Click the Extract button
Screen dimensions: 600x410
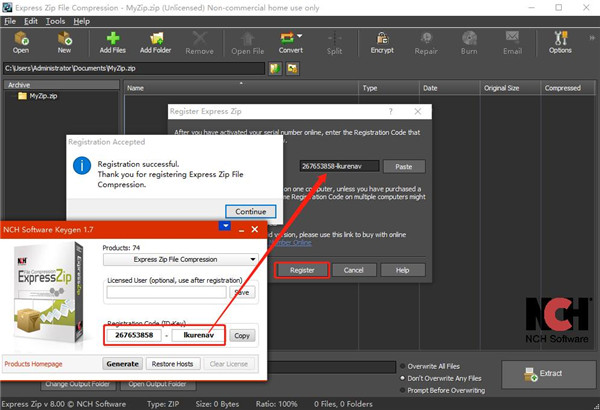(549, 374)
